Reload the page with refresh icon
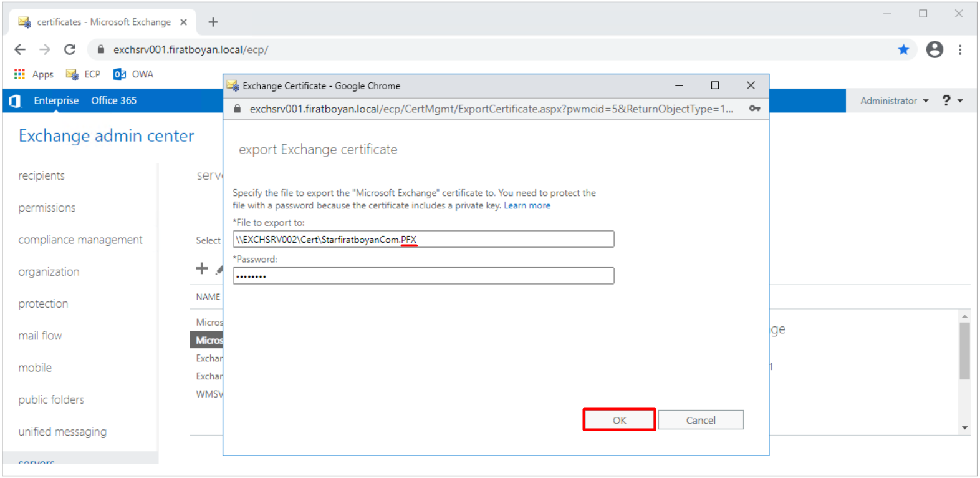 point(70,49)
